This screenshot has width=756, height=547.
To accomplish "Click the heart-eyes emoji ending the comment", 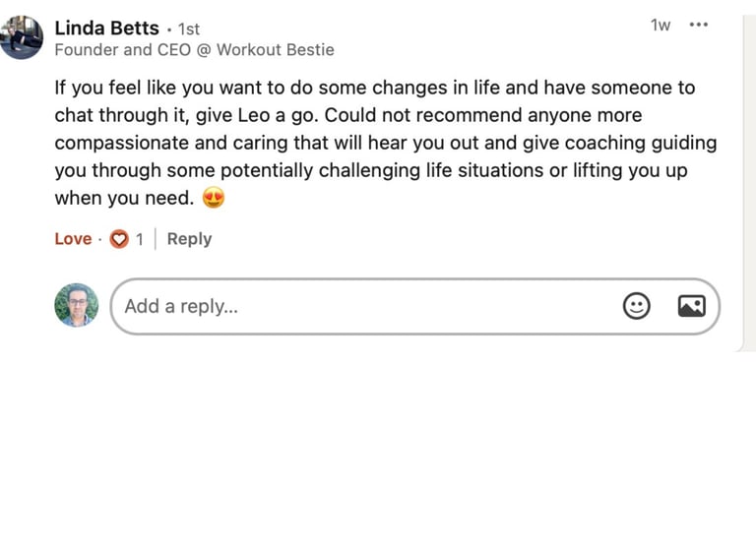I will 214,198.
